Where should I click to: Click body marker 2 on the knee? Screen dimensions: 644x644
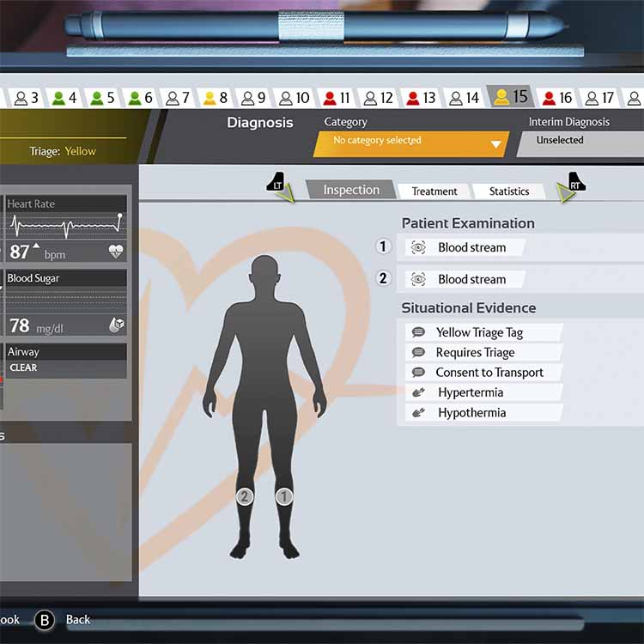[x=245, y=496]
